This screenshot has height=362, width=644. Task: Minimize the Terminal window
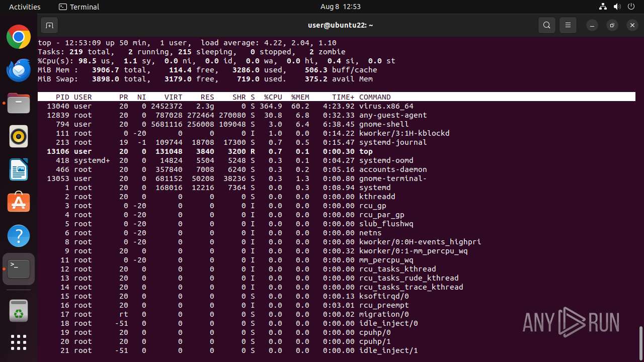592,25
